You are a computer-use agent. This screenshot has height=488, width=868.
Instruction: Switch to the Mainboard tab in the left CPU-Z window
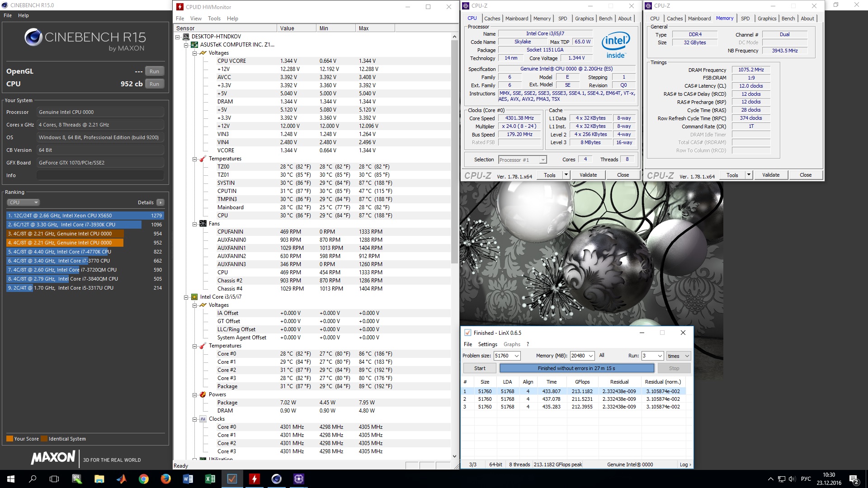516,19
